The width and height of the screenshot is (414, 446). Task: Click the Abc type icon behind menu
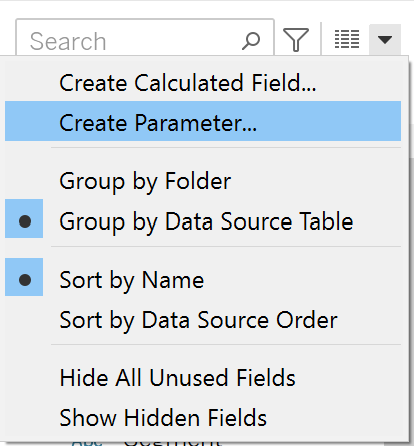pyautogui.click(x=87, y=443)
